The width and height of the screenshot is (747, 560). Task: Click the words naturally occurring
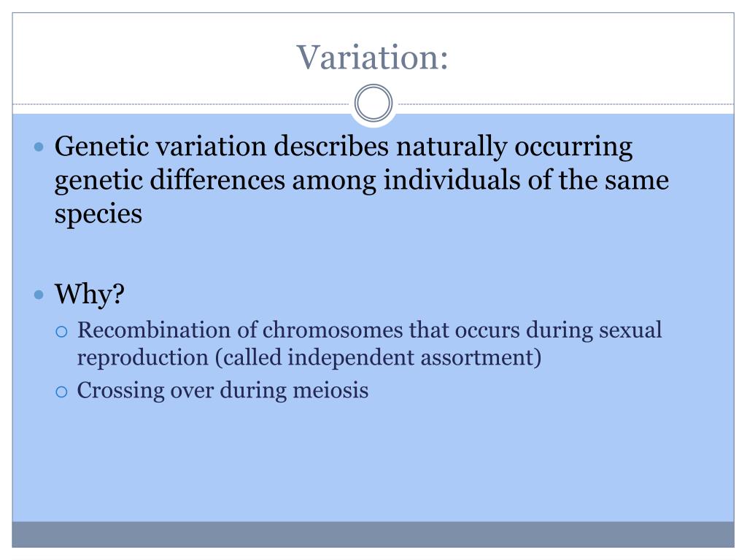click(x=514, y=147)
